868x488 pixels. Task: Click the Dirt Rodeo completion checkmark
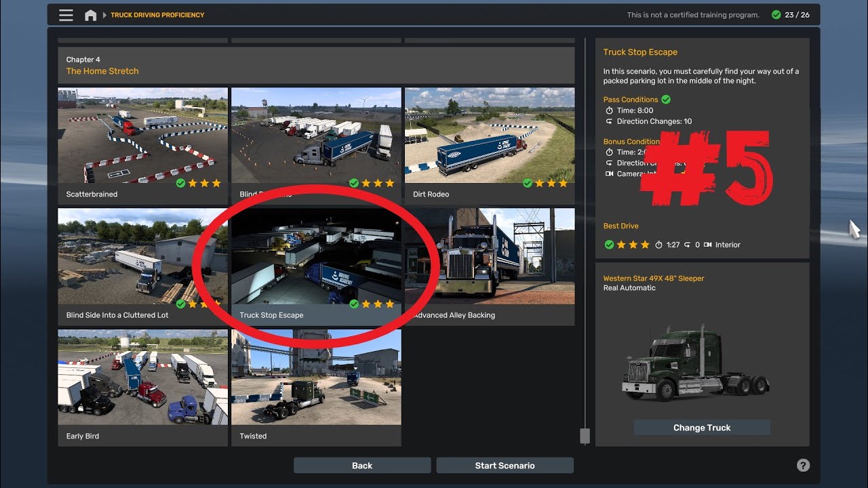tap(528, 183)
